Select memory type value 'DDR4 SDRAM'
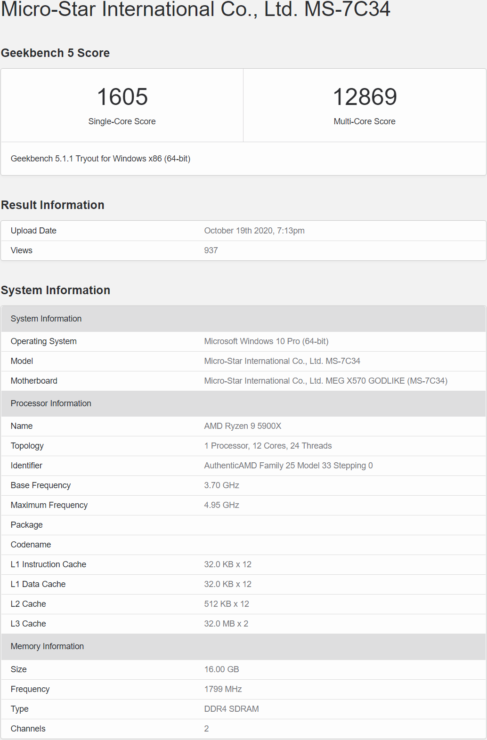Viewport: 487px width, 740px height. click(231, 709)
